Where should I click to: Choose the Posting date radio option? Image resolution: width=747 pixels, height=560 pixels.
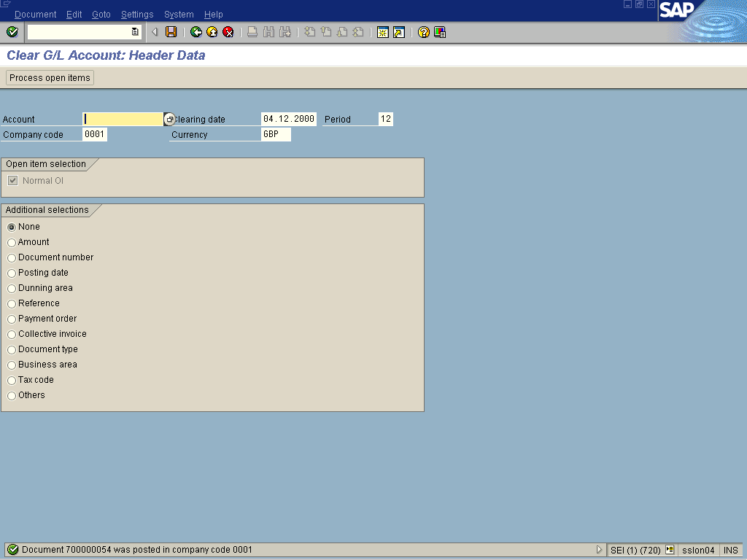(12, 273)
